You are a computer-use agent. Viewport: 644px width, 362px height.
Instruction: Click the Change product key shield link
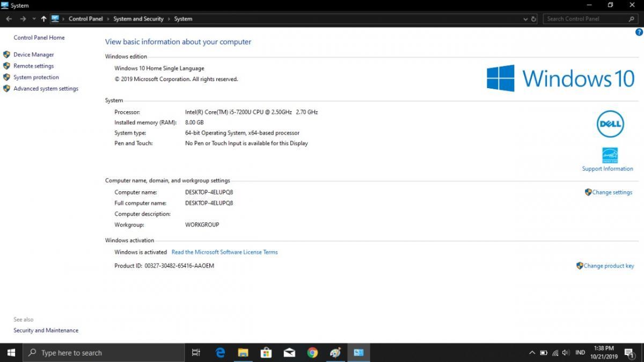[x=608, y=266]
